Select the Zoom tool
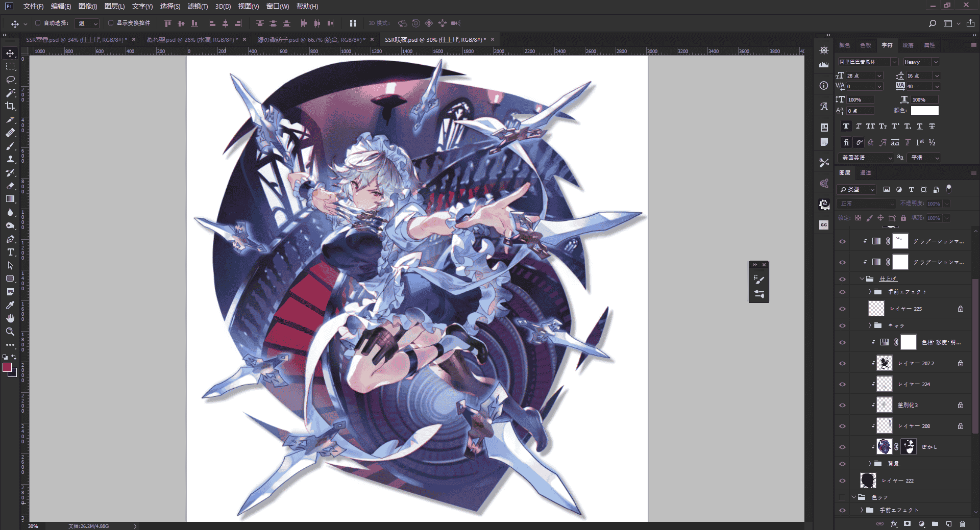980x530 pixels. click(x=10, y=332)
